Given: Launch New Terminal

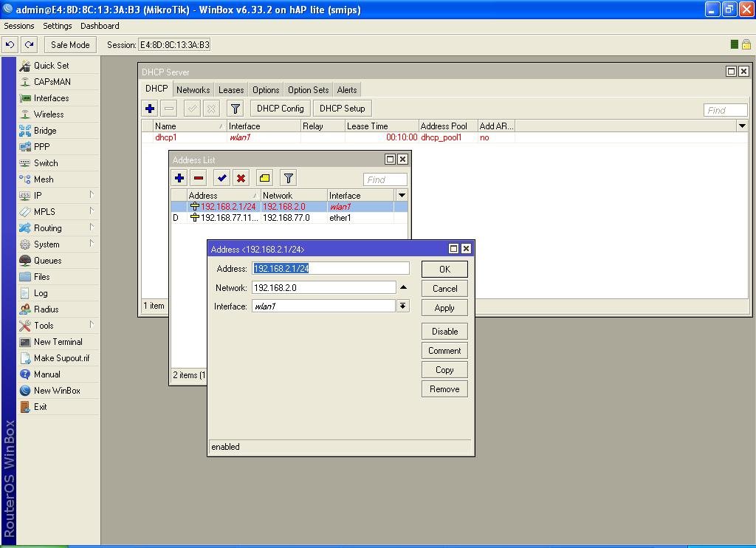Looking at the screenshot, I should pos(58,342).
